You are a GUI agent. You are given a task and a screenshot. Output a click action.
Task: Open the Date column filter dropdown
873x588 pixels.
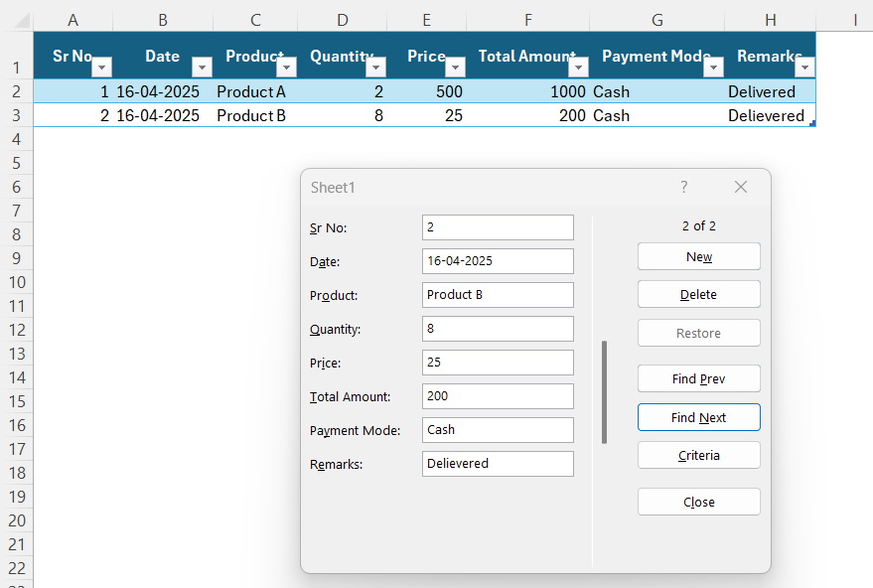[x=202, y=68]
